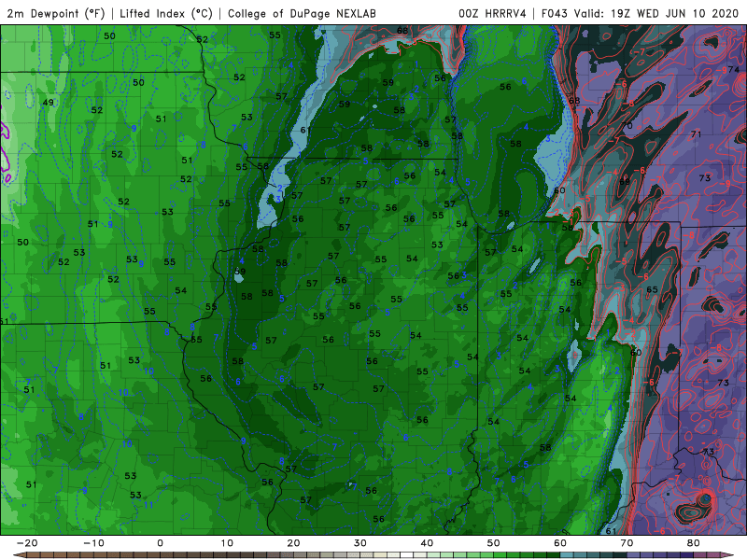Click the -20 label on the color scale
747x560 pixels.
coord(27,543)
